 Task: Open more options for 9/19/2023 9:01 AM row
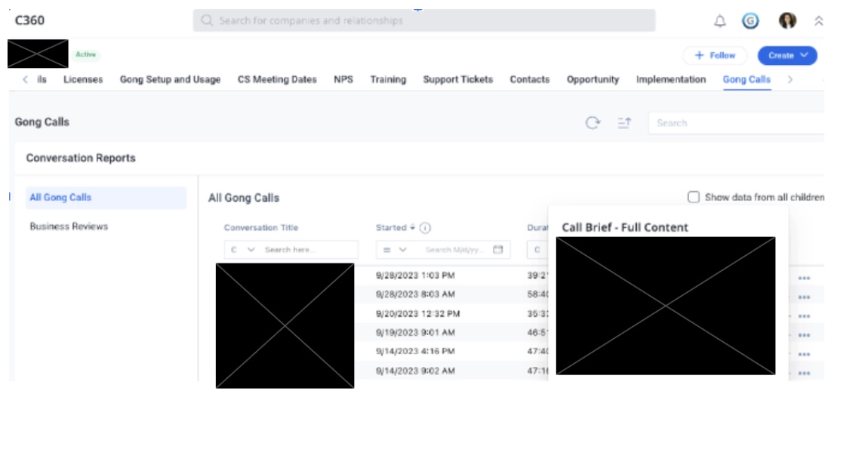pyautogui.click(x=804, y=335)
